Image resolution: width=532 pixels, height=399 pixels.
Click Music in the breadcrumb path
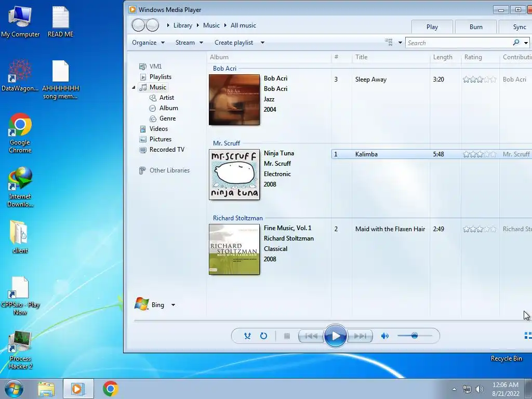[x=211, y=25]
